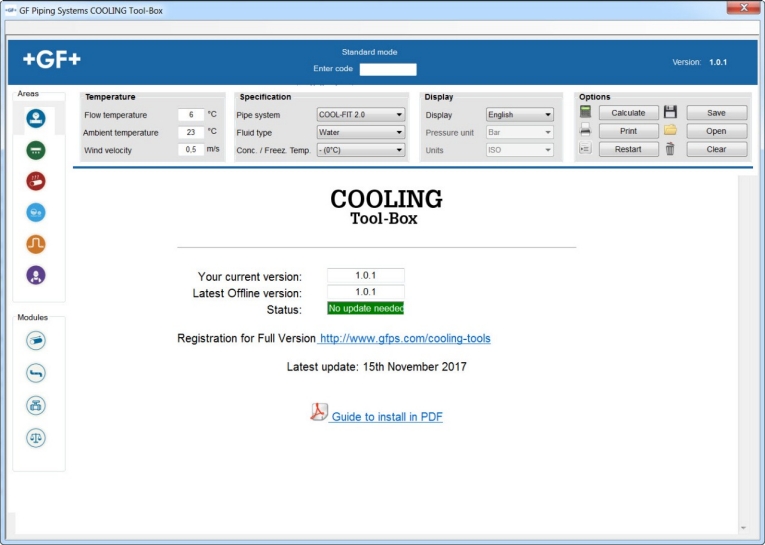The width and height of the screenshot is (765, 545).
Task: Click the calculator icon beside Calculate
Action: [585, 112]
